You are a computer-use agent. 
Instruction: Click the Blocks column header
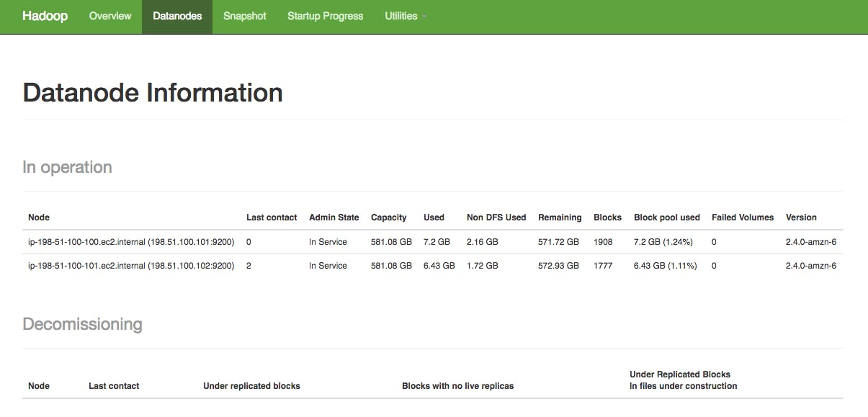click(x=607, y=217)
